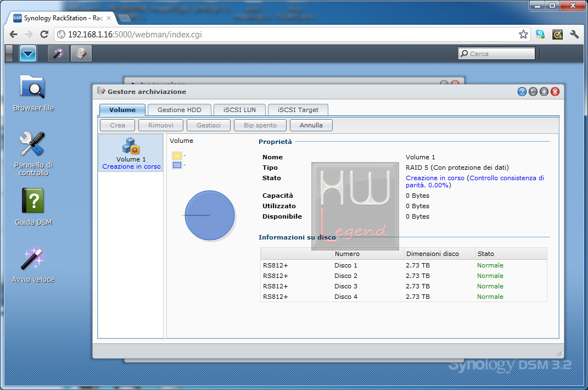
Task: Open the Pannello di controllo desktop icon
Action: pyautogui.click(x=33, y=153)
